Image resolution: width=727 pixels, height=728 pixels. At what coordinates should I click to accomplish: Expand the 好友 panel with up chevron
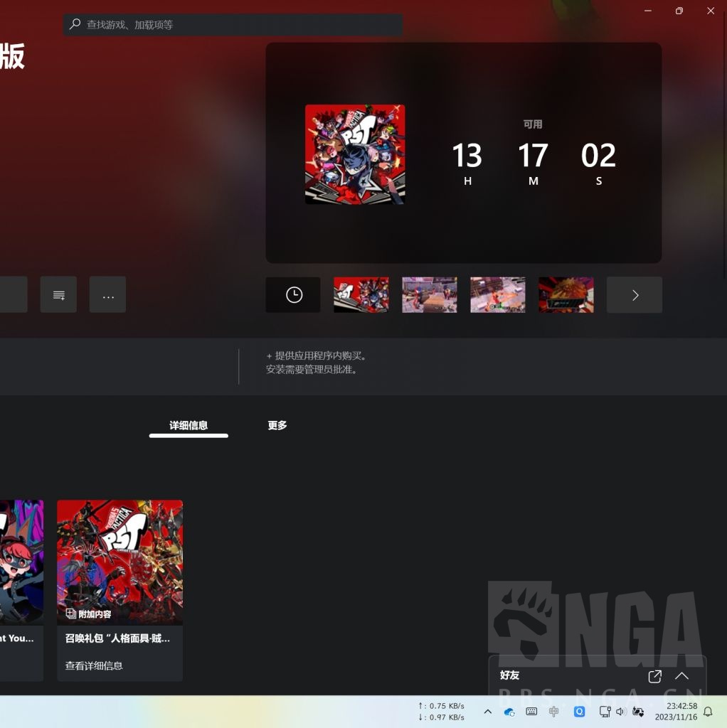pyautogui.click(x=681, y=676)
